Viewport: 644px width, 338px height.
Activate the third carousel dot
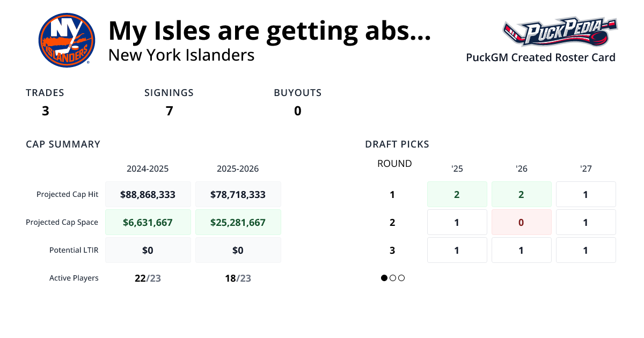(401, 278)
